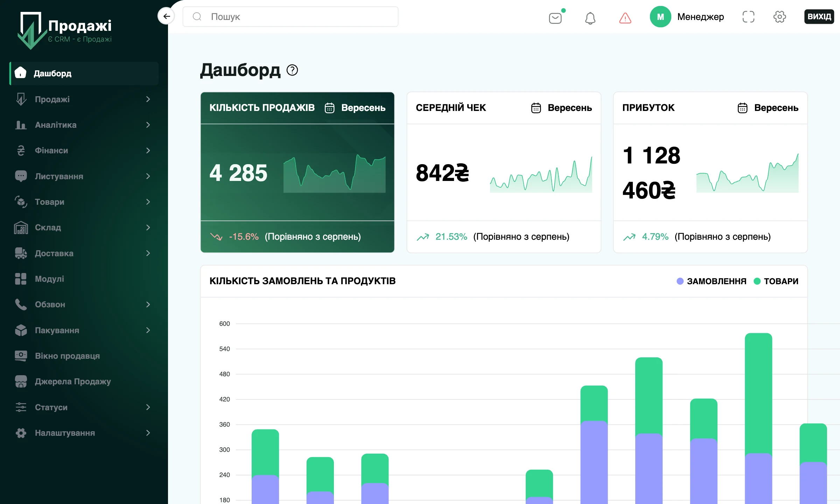This screenshot has width=840, height=504.
Task: Expand the Листування menu chevron
Action: pos(148,176)
